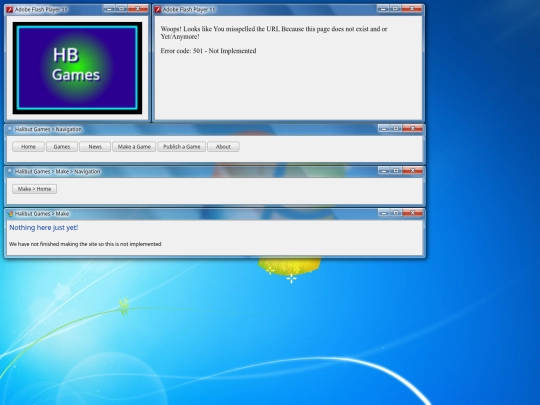Click the Halibut Games > Navigation window icon
This screenshot has height=405, width=540.
point(10,129)
